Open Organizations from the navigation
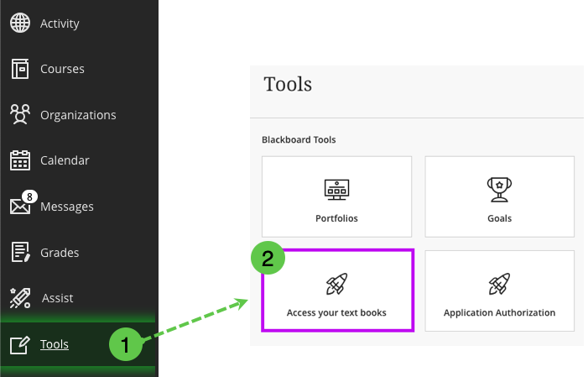The width and height of the screenshot is (588, 377). 78,115
